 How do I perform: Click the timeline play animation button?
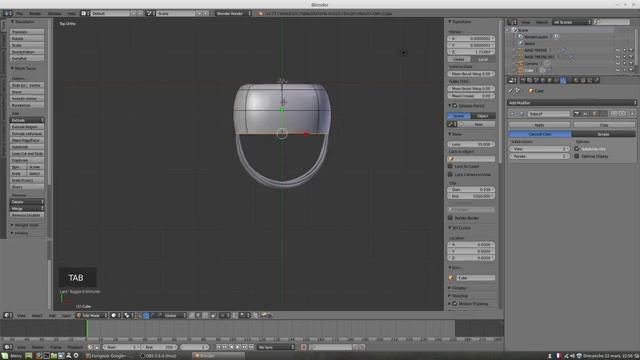tap(238, 347)
